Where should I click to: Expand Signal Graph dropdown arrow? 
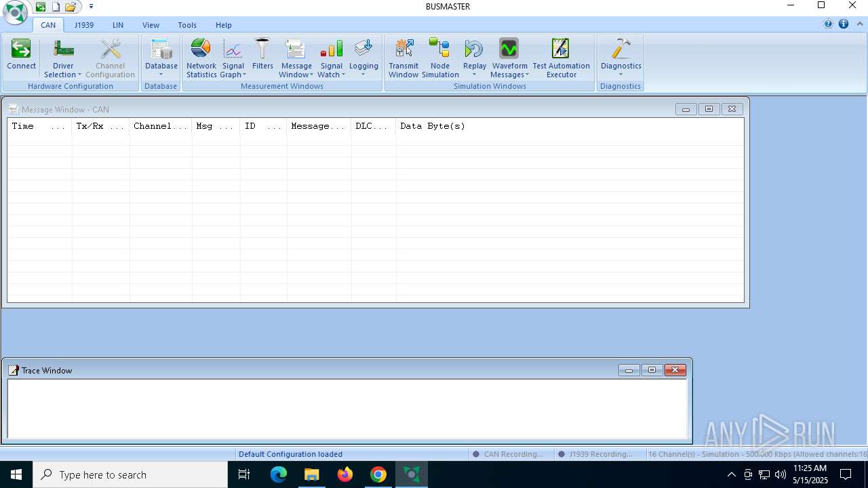[x=244, y=75]
